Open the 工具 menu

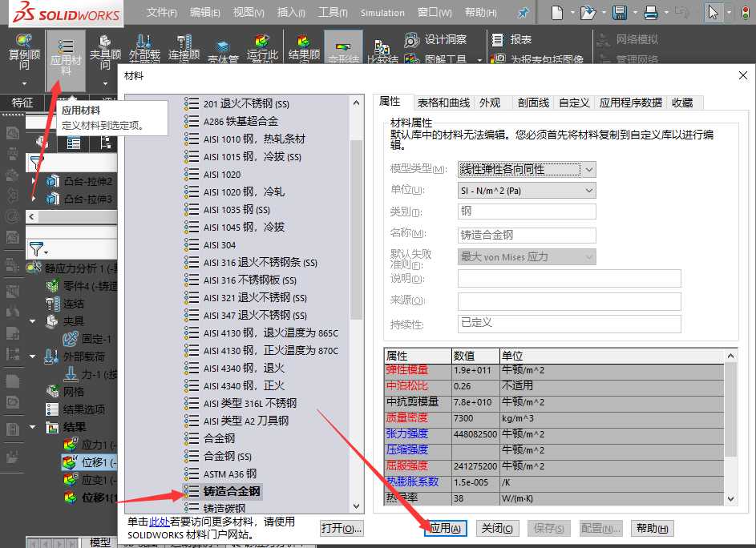[333, 13]
